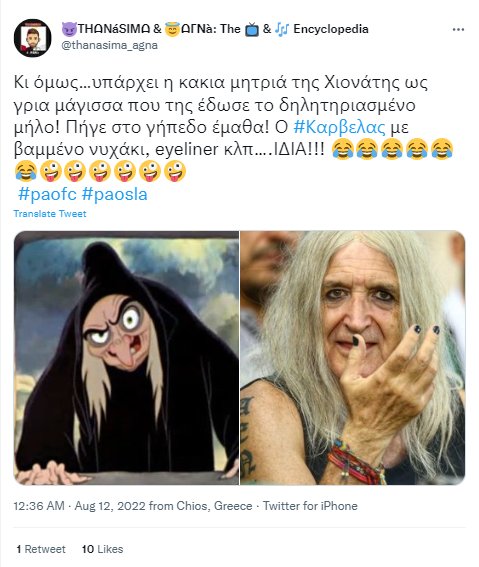Click Twitter for iPhone source label
The image size is (479, 567).
(x=310, y=506)
